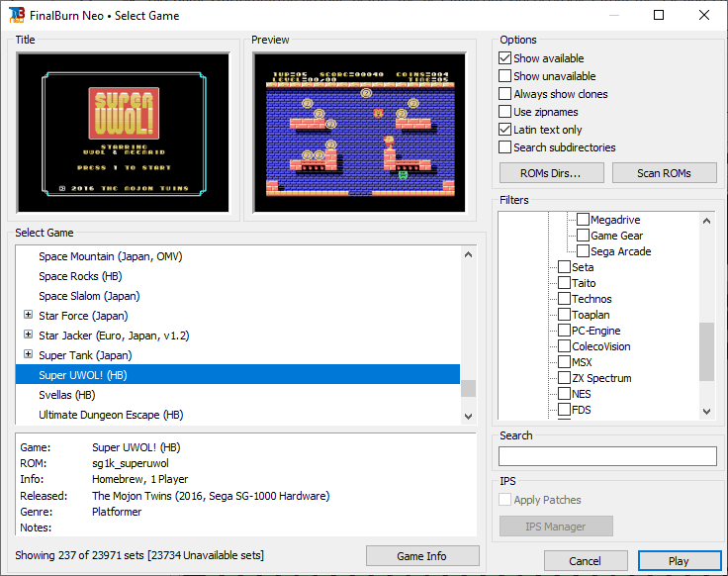Enable Search subdirectories checkbox
The height and width of the screenshot is (576, 728).
(504, 146)
